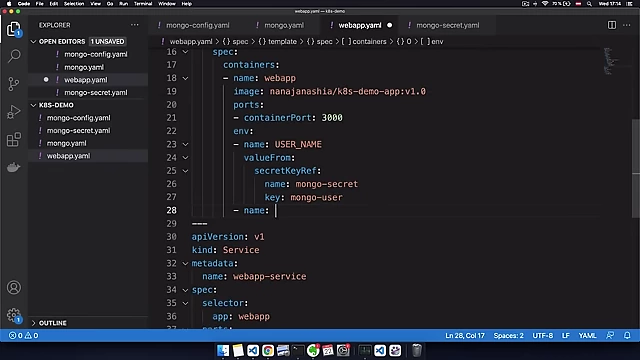This screenshot has width=640, height=360.
Task: Fold the valueFrom block at line 24
Action: click(x=185, y=158)
